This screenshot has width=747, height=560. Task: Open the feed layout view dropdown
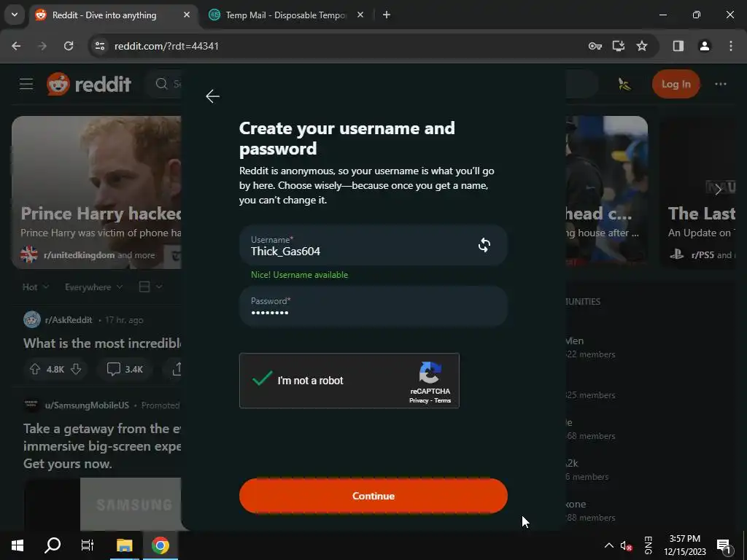point(150,287)
